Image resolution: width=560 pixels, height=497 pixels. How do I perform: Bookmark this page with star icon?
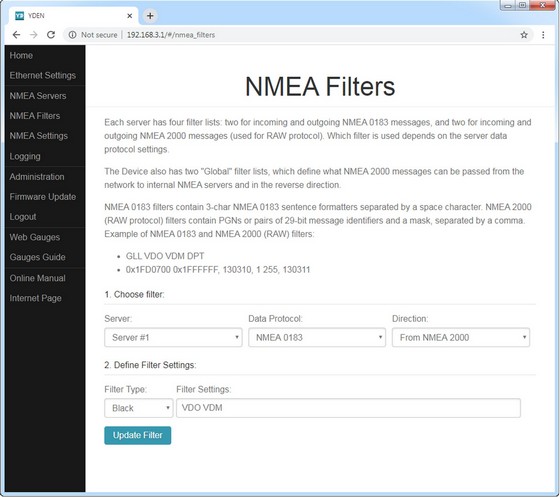coord(524,35)
